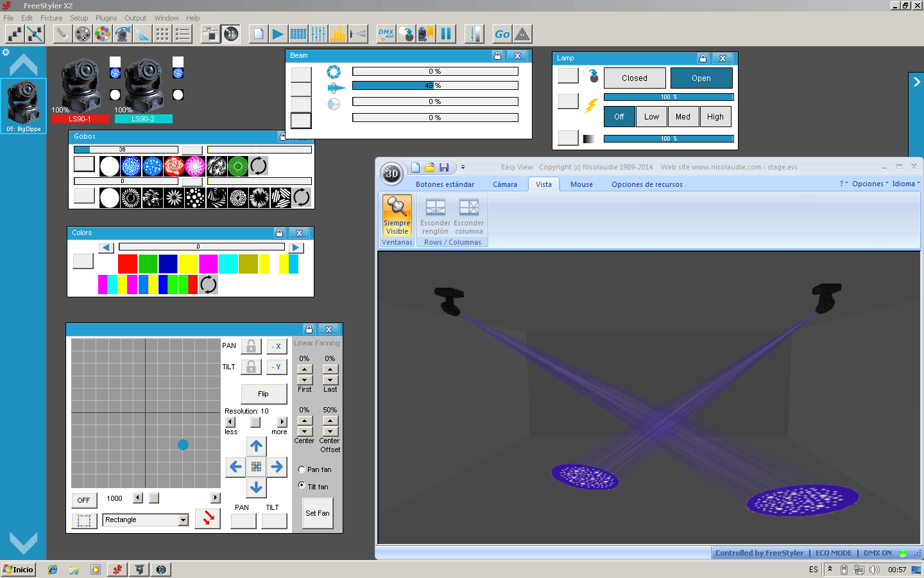The height and width of the screenshot is (578, 924).
Task: Click the right arrow in pan/tilt pad
Action: coord(277,467)
